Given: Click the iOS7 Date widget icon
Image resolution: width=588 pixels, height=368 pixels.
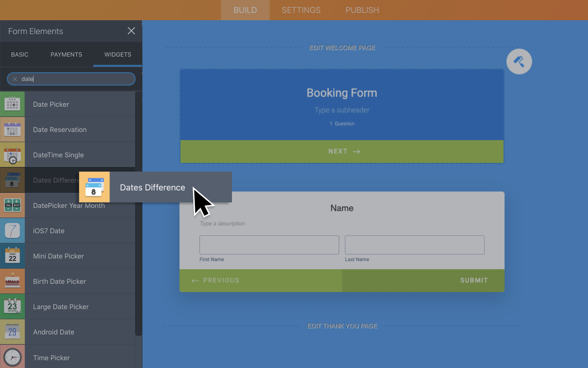Looking at the screenshot, I should click(x=12, y=231).
